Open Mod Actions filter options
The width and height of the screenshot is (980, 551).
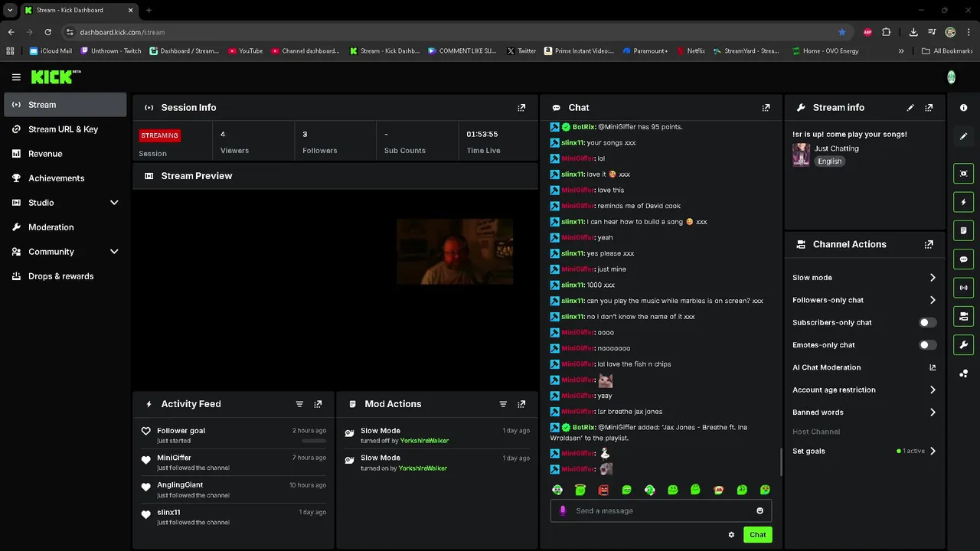(503, 404)
